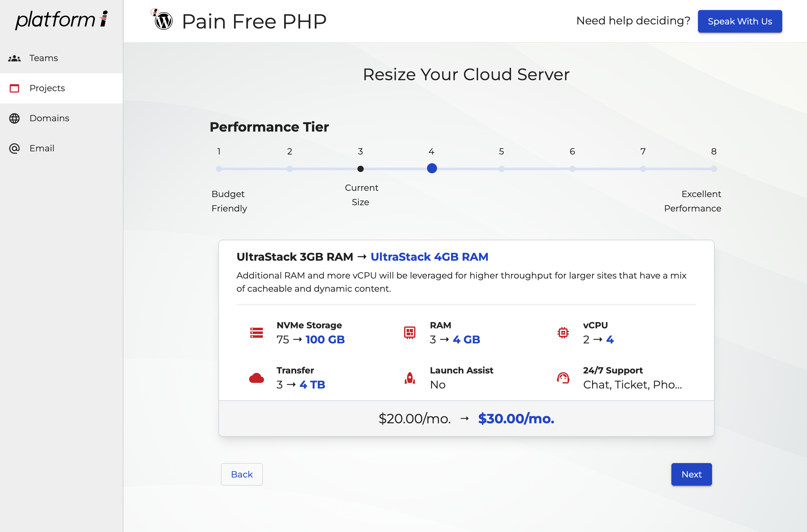This screenshot has height=532, width=807.
Task: Set performance tier slider to 5
Action: pyautogui.click(x=501, y=169)
